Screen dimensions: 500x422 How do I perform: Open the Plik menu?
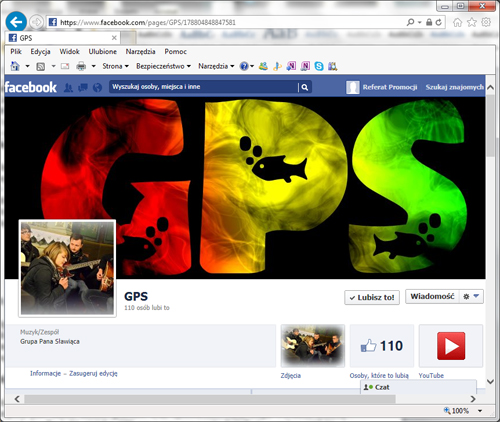click(x=16, y=52)
